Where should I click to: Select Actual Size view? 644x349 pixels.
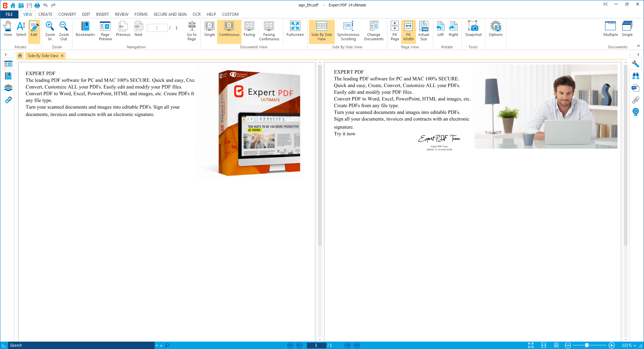tap(424, 31)
